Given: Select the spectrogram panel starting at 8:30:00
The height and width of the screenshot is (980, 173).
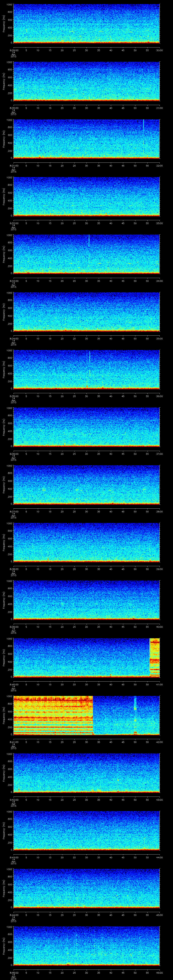Looking at the screenshot, I should tap(86, 81).
